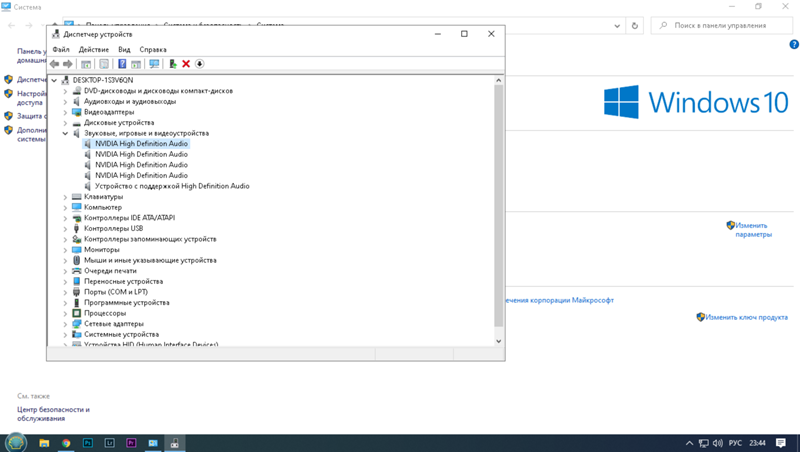Click the Back arrow in Device Manager toolbar
The image size is (800, 452).
55,64
